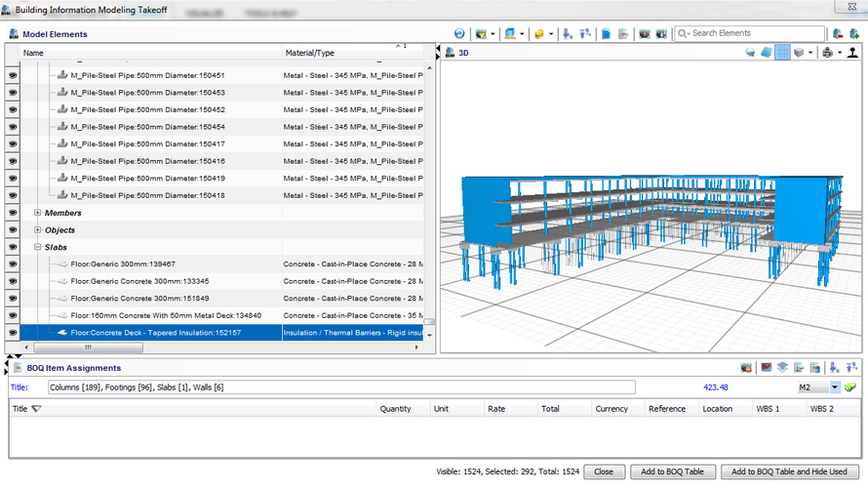The width and height of the screenshot is (868, 488).
Task: Open the M2 unit dropdown
Action: pos(834,387)
